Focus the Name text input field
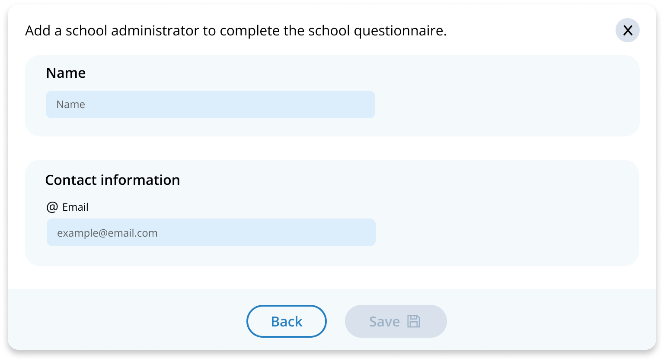Image resolution: width=664 pixels, height=361 pixels. (210, 104)
